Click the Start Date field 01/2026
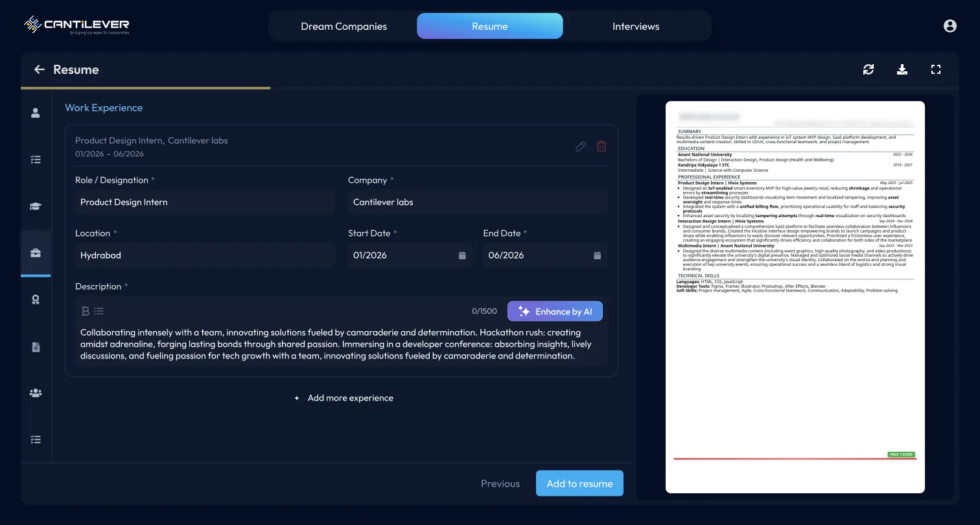The width and height of the screenshot is (980, 525). point(410,255)
